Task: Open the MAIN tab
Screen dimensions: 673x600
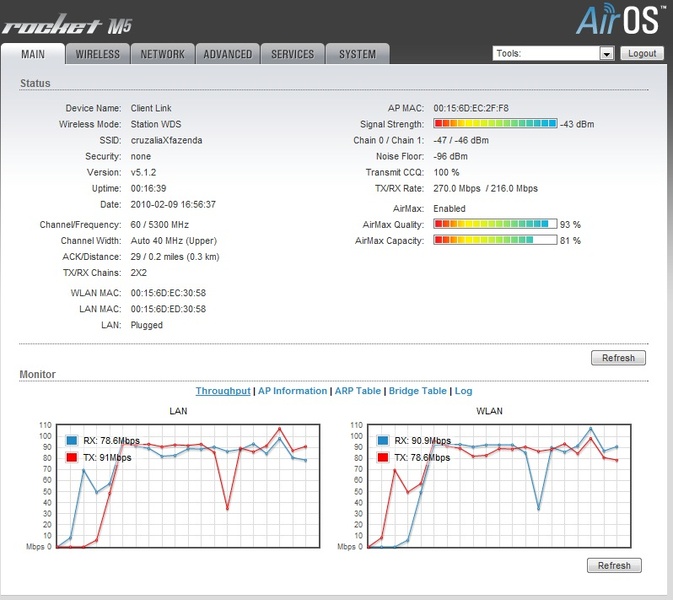Action: point(33,54)
